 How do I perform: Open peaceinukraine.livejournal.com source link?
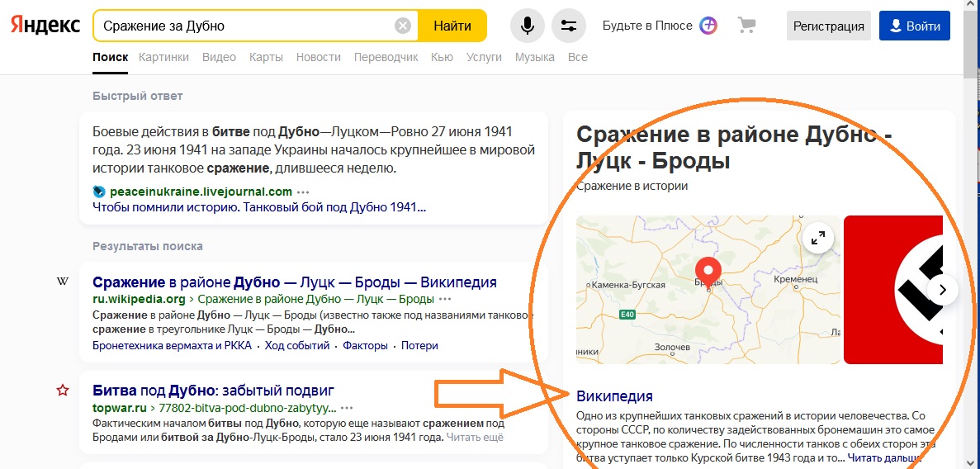pos(201,192)
